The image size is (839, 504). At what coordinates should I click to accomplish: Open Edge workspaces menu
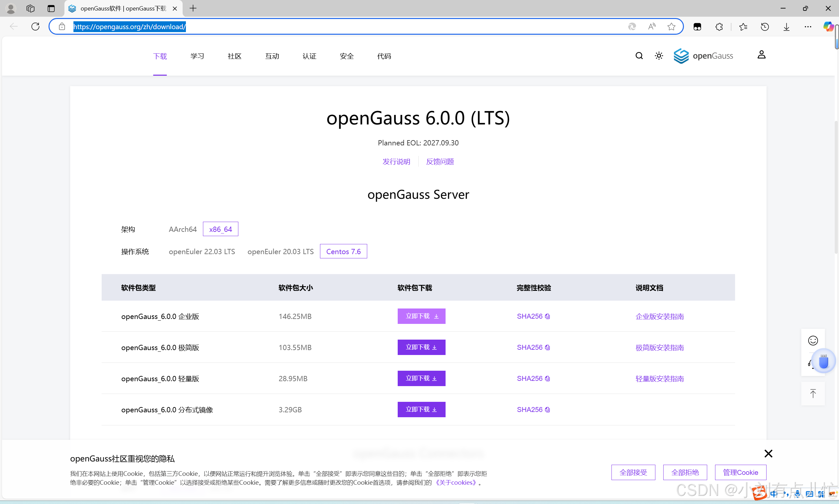tap(30, 8)
